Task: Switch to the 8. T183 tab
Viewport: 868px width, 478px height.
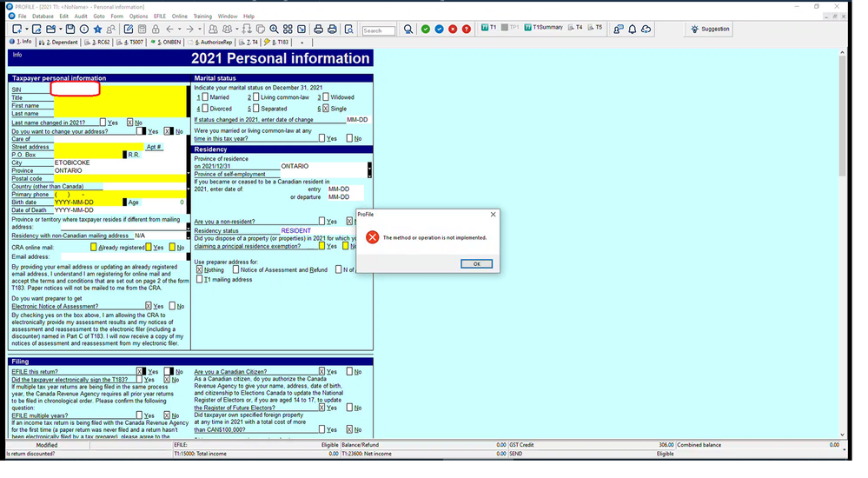Action: click(276, 42)
